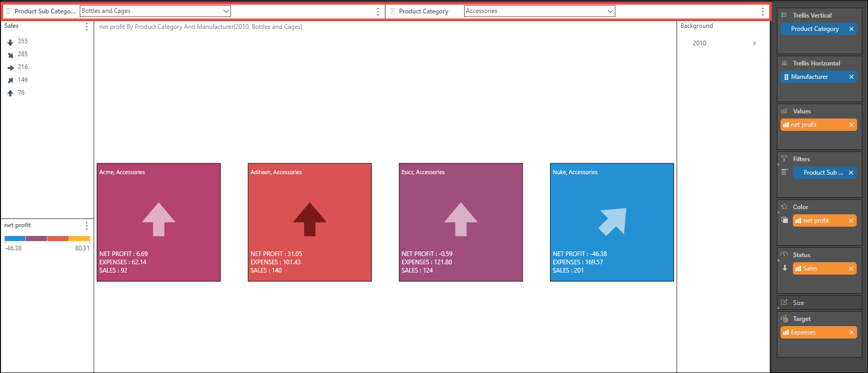The width and height of the screenshot is (868, 373).
Task: Expand the Accessories category dropdown
Action: (610, 11)
